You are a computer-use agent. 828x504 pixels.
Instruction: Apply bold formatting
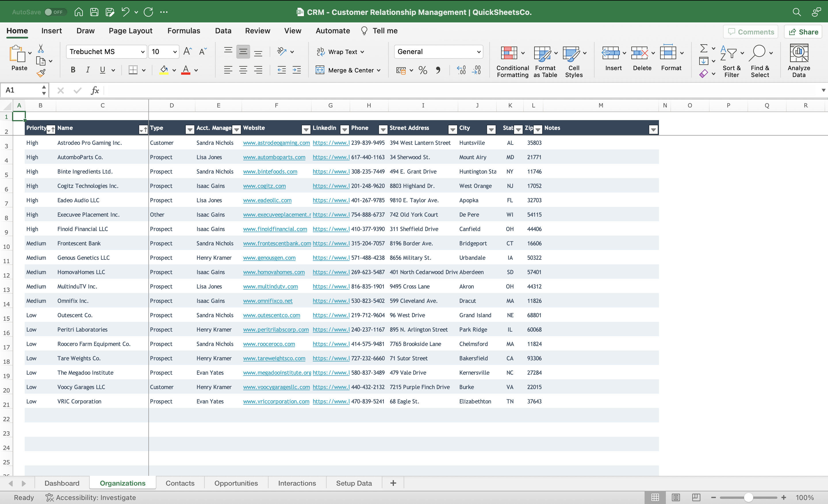coord(72,70)
